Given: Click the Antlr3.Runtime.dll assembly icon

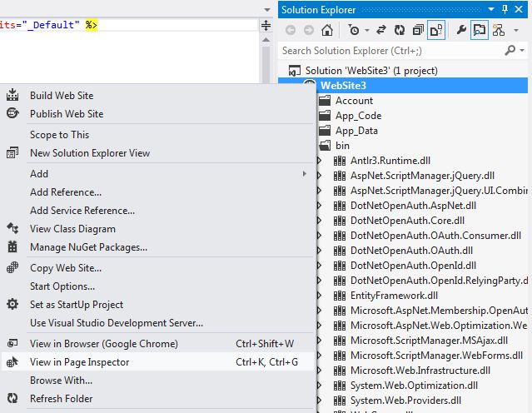Looking at the screenshot, I should point(340,161).
